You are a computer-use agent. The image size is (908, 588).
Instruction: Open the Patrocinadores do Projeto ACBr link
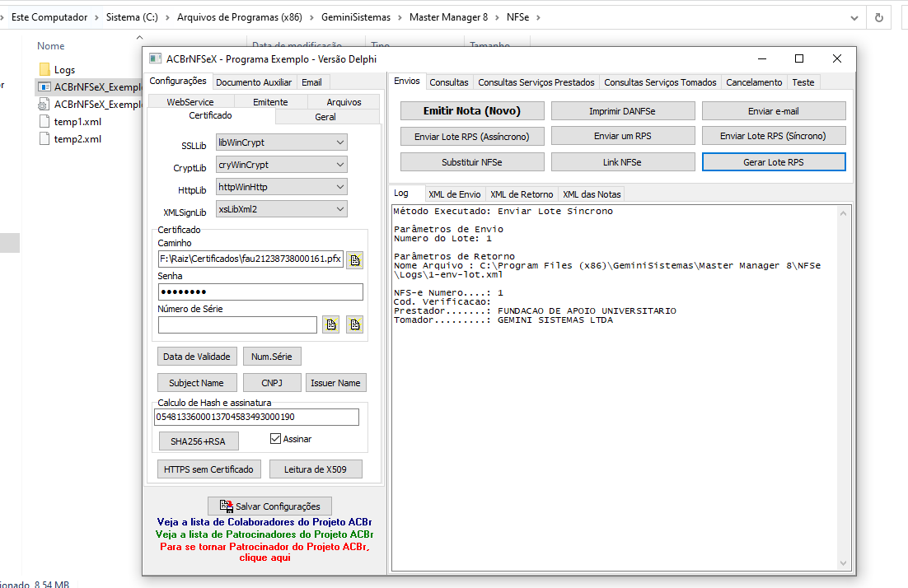tap(264, 534)
